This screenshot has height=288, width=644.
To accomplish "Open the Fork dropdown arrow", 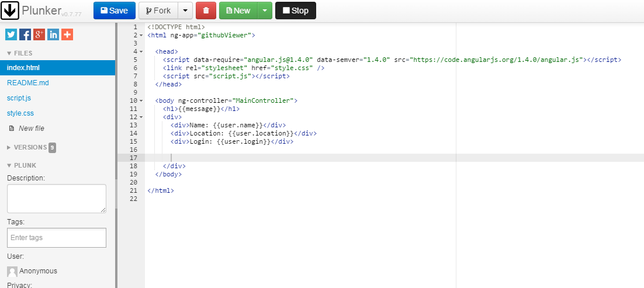I will [x=185, y=11].
